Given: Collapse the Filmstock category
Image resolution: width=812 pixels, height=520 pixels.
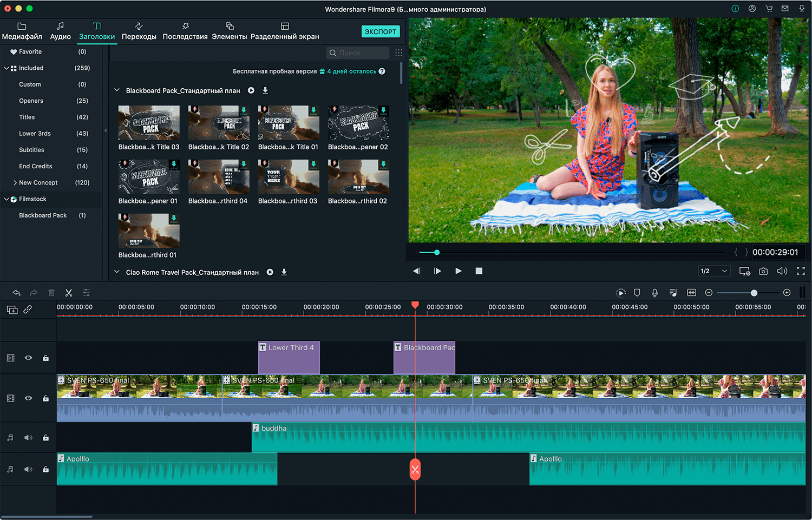Looking at the screenshot, I should [x=6, y=199].
